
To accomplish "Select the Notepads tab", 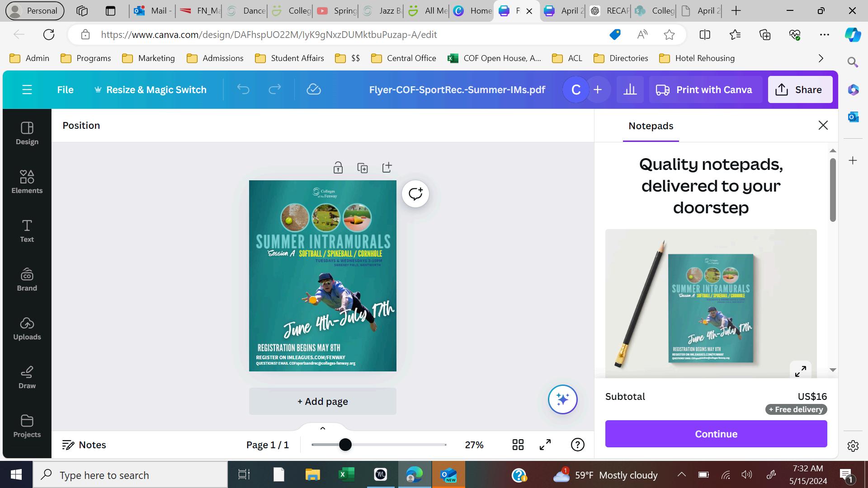I will [x=651, y=126].
